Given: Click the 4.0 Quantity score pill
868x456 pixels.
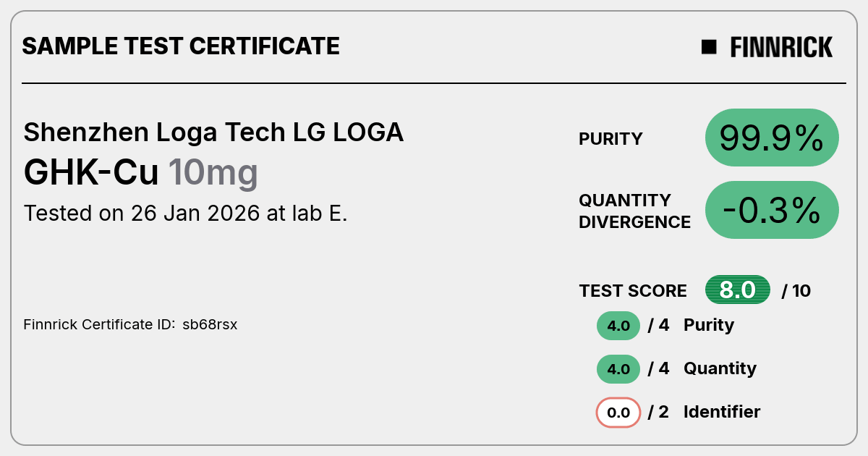Looking at the screenshot, I should tap(618, 369).
